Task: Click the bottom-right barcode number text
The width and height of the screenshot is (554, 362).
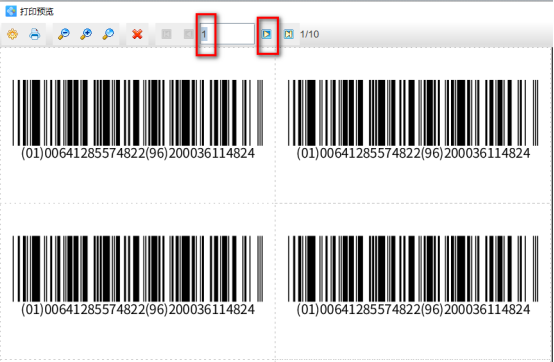Action: click(413, 309)
